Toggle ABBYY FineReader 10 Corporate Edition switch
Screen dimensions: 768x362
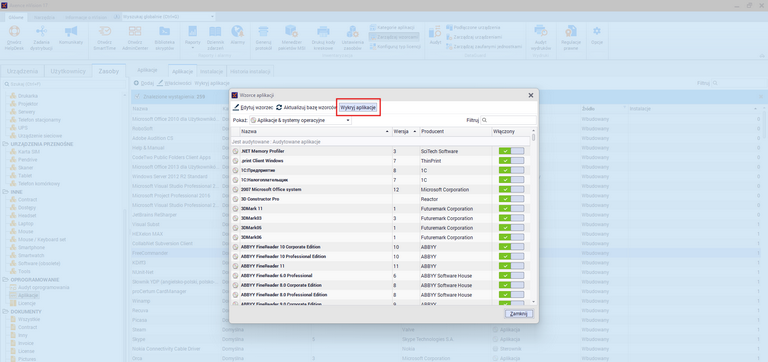511,247
